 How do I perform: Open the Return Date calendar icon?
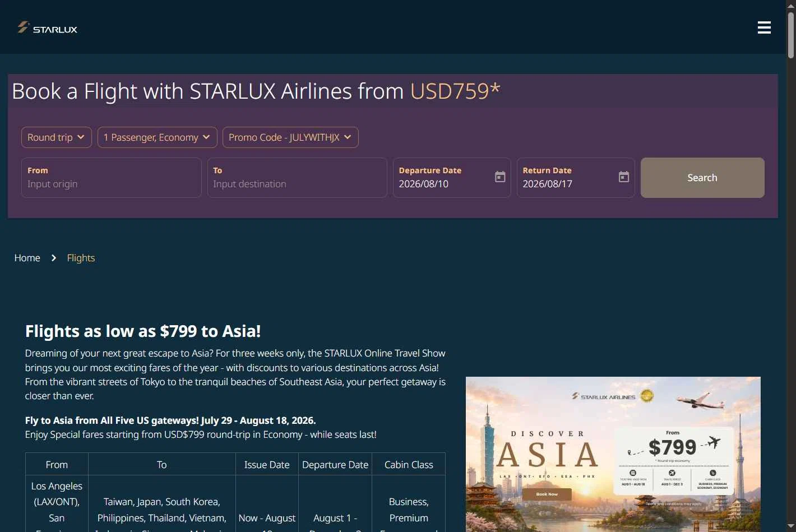coord(624,177)
